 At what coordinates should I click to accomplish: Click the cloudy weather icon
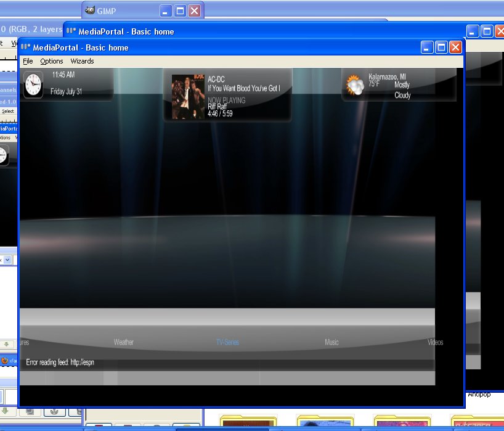[356, 85]
